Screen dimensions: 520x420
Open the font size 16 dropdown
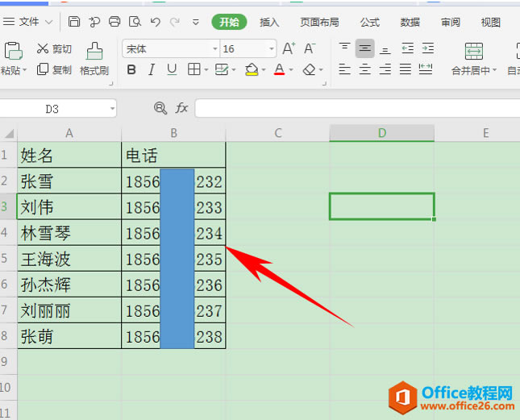click(272, 48)
